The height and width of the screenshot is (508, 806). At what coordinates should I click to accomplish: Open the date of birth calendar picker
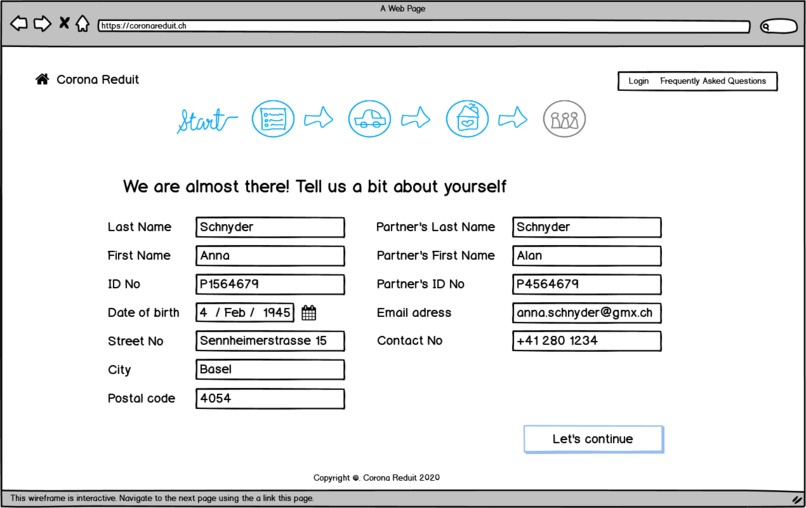[x=309, y=313]
